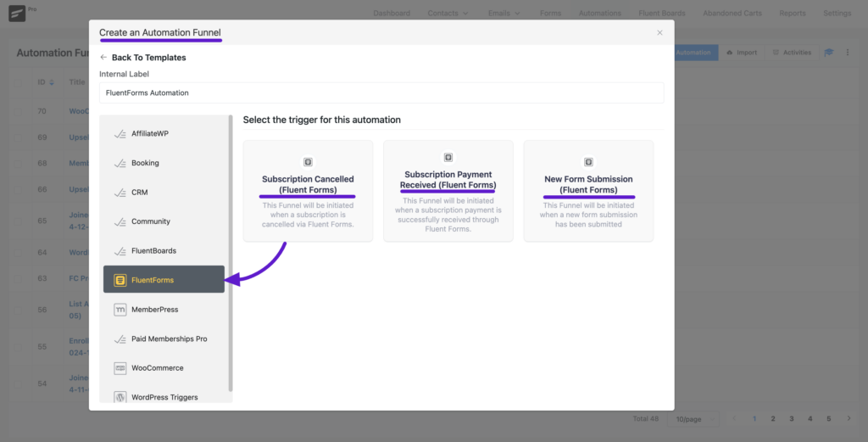
Task: Go to pagination page 3
Action: pyautogui.click(x=792, y=419)
